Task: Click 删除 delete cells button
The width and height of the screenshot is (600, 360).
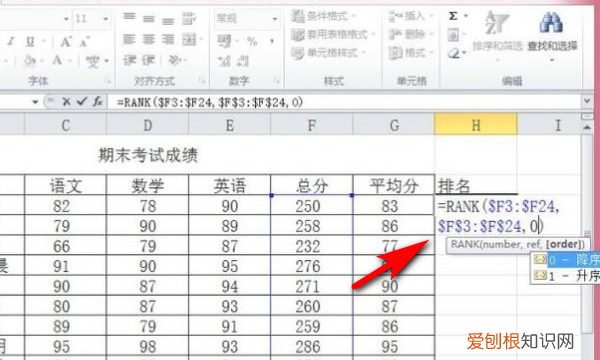Action: [x=411, y=34]
